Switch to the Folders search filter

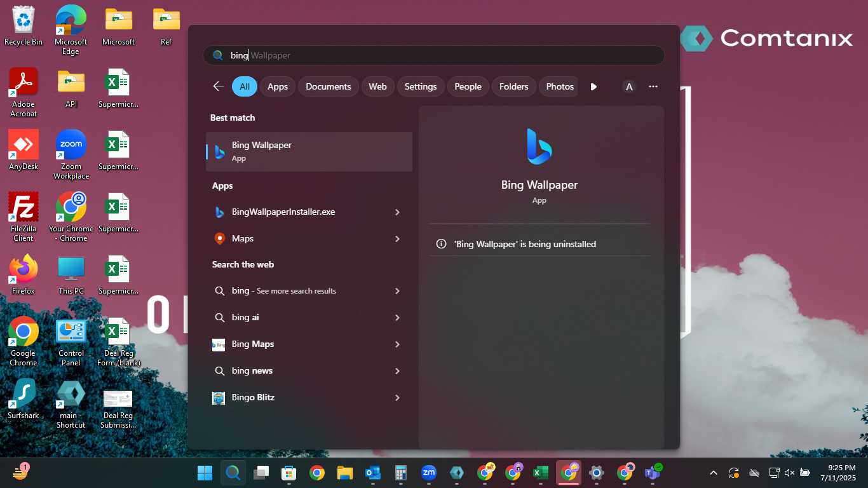(x=514, y=86)
